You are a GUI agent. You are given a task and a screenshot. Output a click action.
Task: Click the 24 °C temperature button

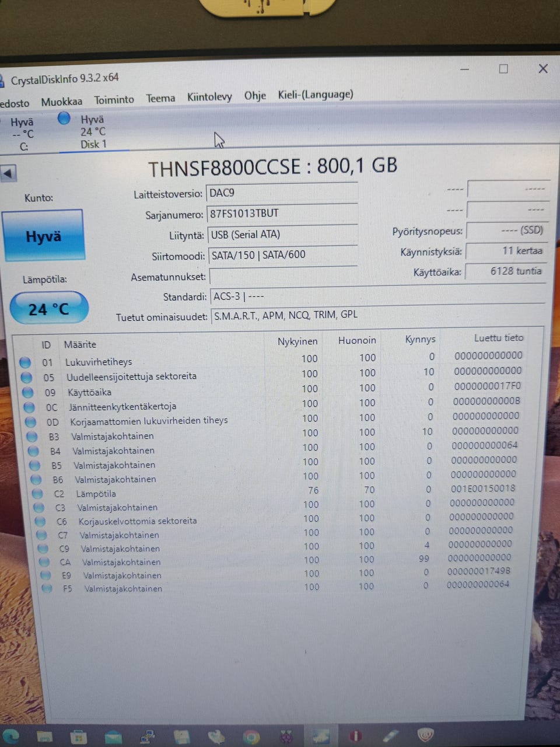pyautogui.click(x=49, y=309)
